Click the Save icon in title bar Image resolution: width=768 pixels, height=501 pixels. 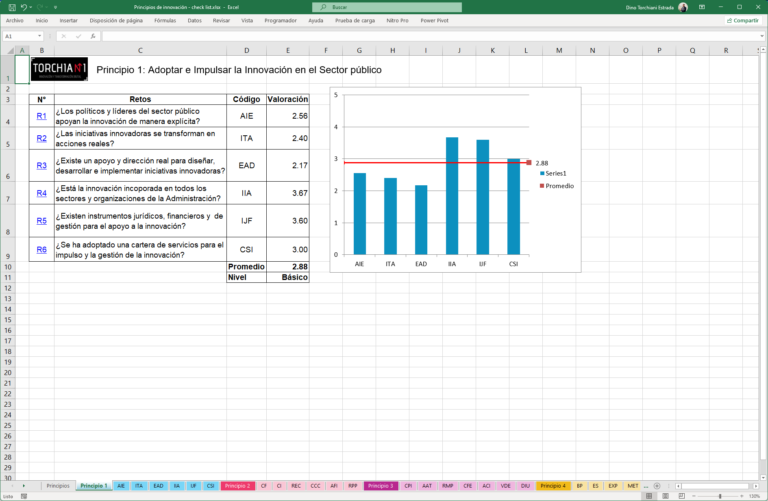tap(11, 7)
